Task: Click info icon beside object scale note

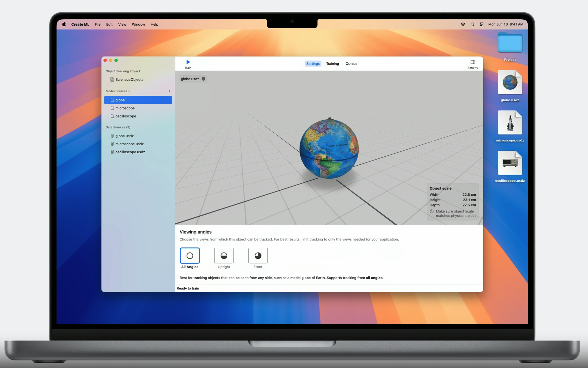Action: [x=432, y=211]
